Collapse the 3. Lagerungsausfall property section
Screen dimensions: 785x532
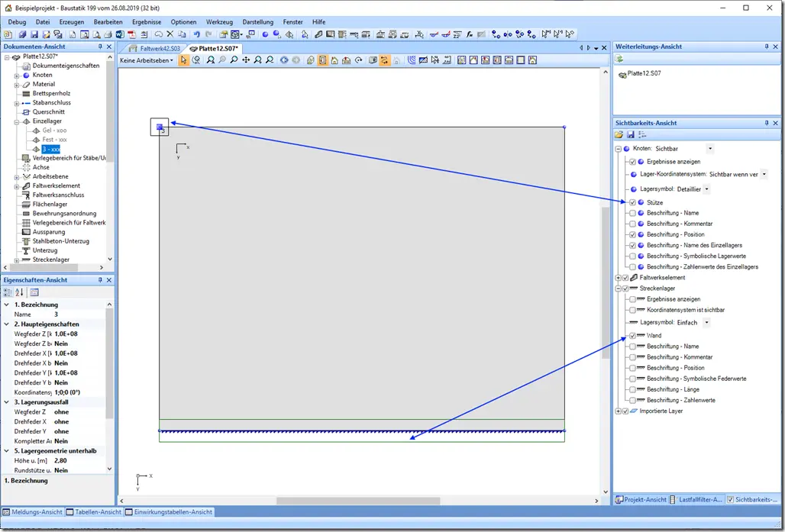point(7,402)
